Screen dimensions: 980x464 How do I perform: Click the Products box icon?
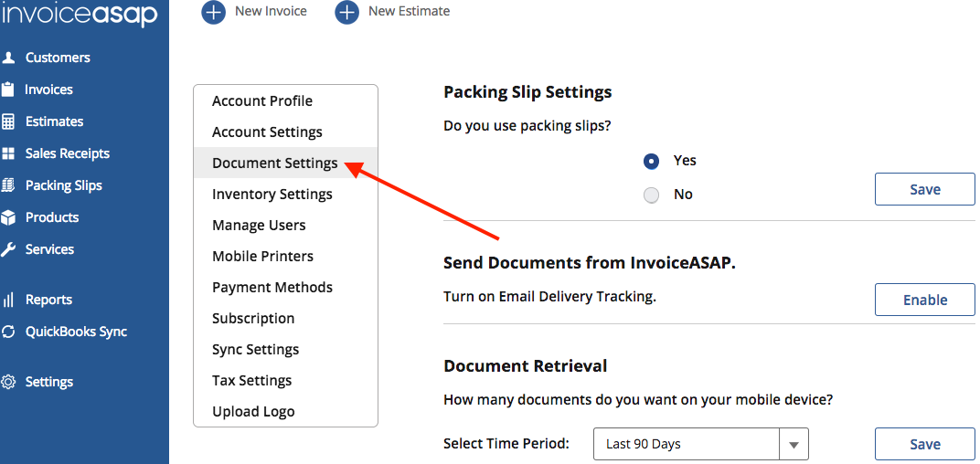pyautogui.click(x=8, y=217)
